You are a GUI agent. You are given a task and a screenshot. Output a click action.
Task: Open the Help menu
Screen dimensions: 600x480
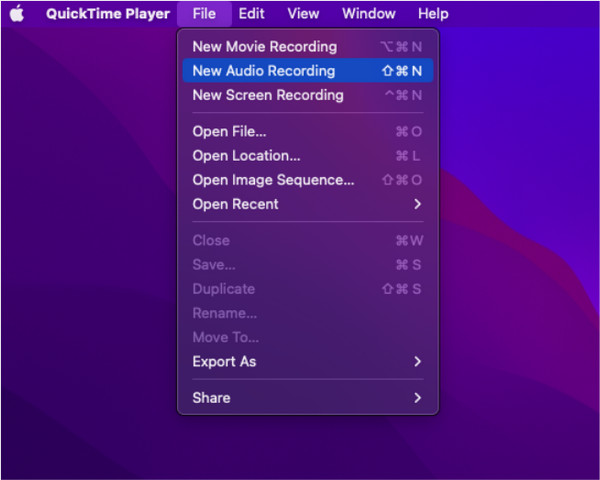pyautogui.click(x=433, y=14)
